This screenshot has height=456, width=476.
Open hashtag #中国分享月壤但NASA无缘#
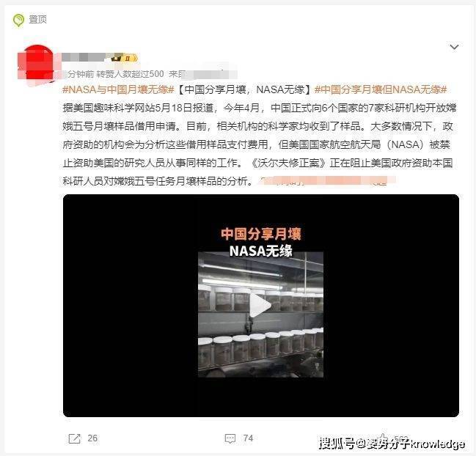(381, 89)
